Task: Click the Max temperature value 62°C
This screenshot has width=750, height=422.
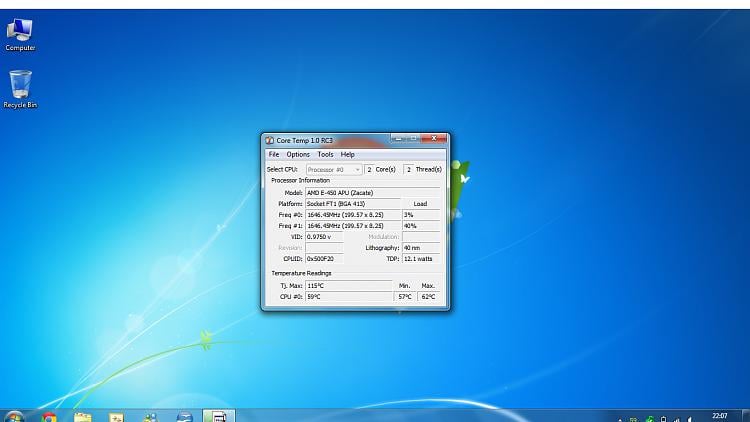Action: tap(429, 297)
